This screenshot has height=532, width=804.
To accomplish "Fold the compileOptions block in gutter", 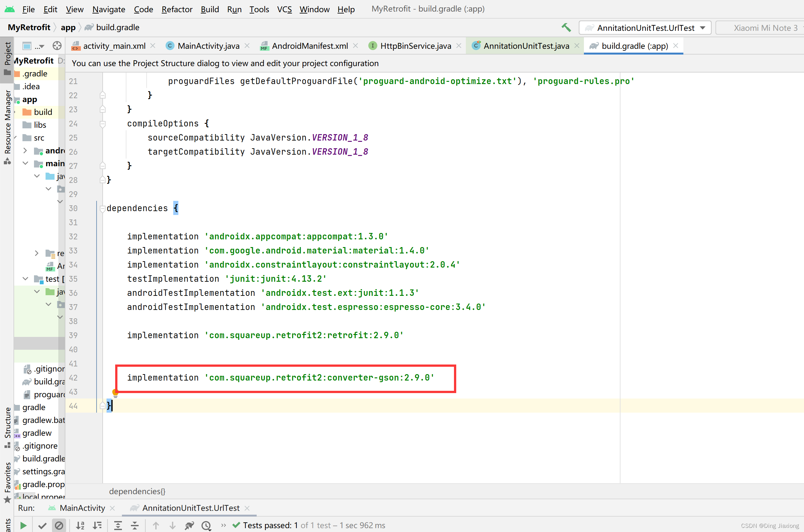I will pos(102,124).
